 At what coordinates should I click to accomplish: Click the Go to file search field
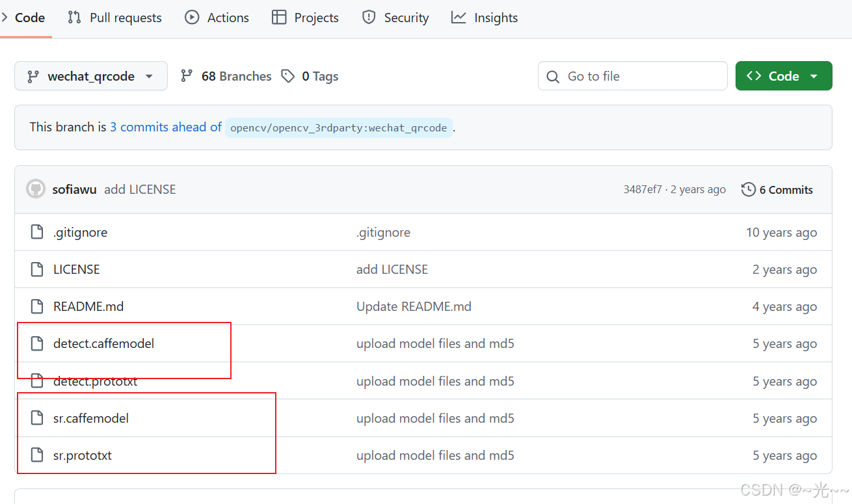coord(633,76)
